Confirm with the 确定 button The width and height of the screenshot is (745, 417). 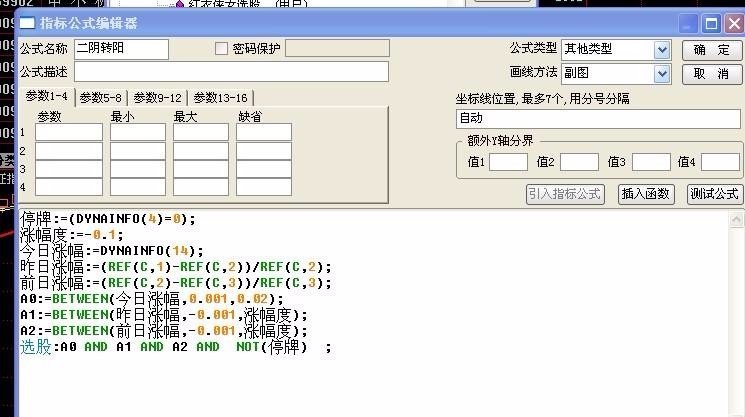tap(712, 50)
